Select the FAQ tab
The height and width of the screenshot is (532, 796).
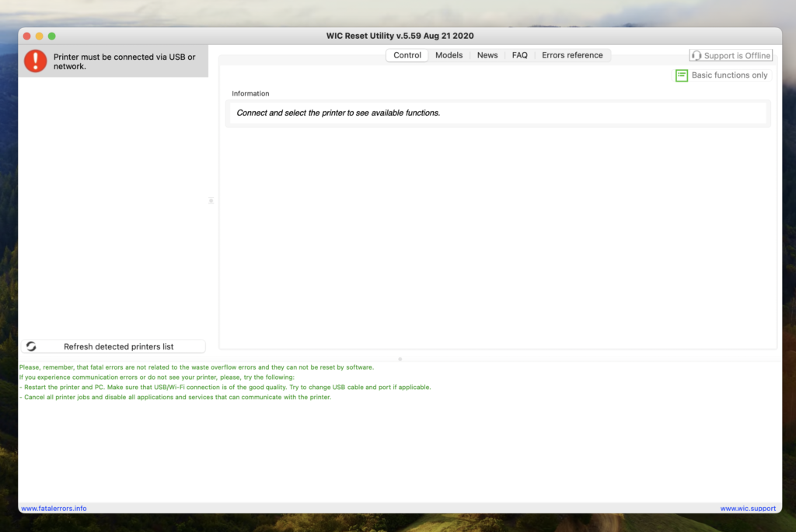(519, 55)
